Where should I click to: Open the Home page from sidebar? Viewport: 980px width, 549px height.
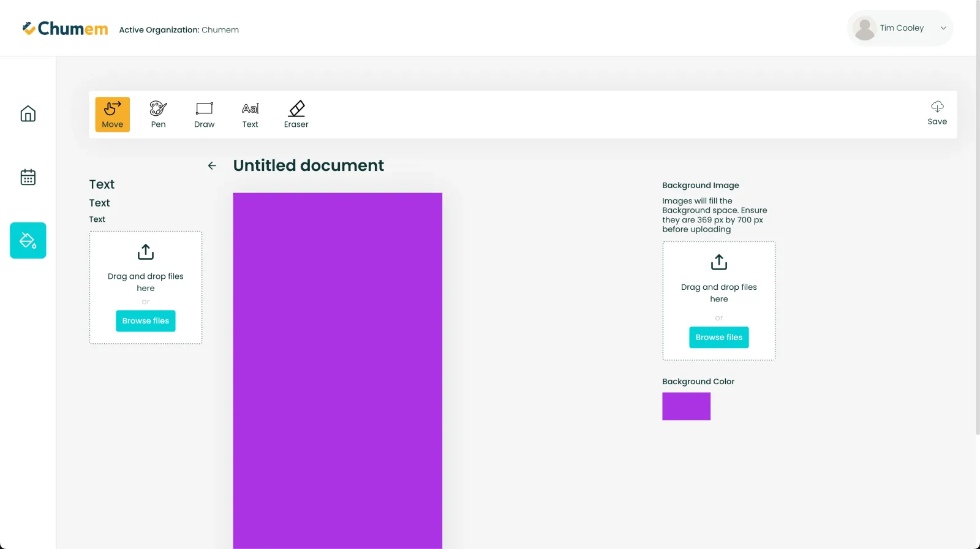[28, 114]
